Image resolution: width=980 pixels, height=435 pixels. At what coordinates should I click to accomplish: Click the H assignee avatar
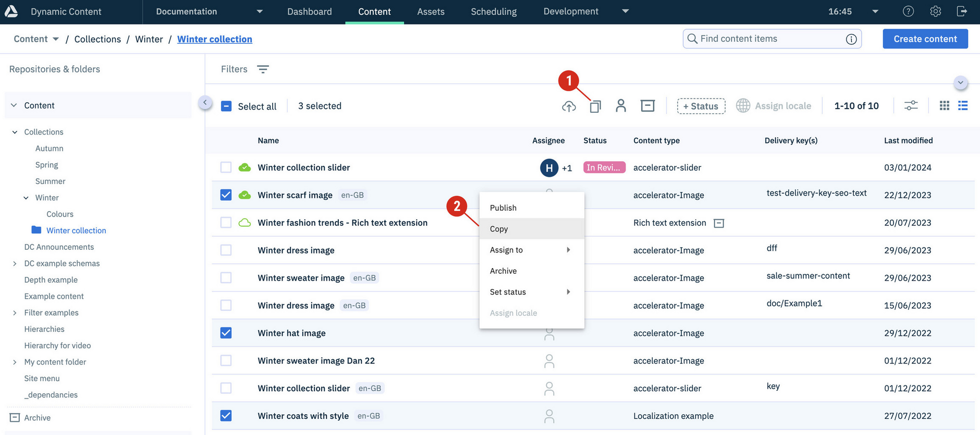pyautogui.click(x=549, y=168)
